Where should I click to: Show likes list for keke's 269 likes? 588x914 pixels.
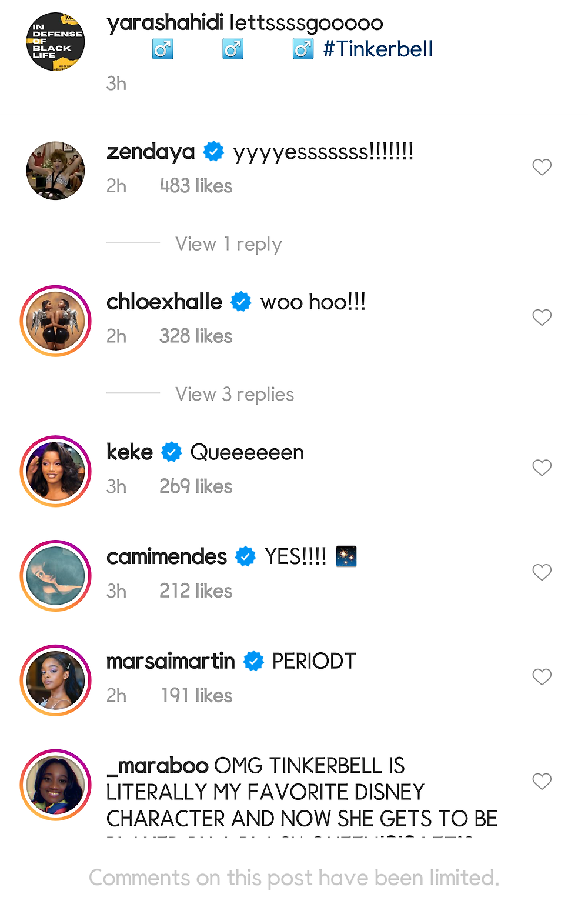click(x=196, y=486)
